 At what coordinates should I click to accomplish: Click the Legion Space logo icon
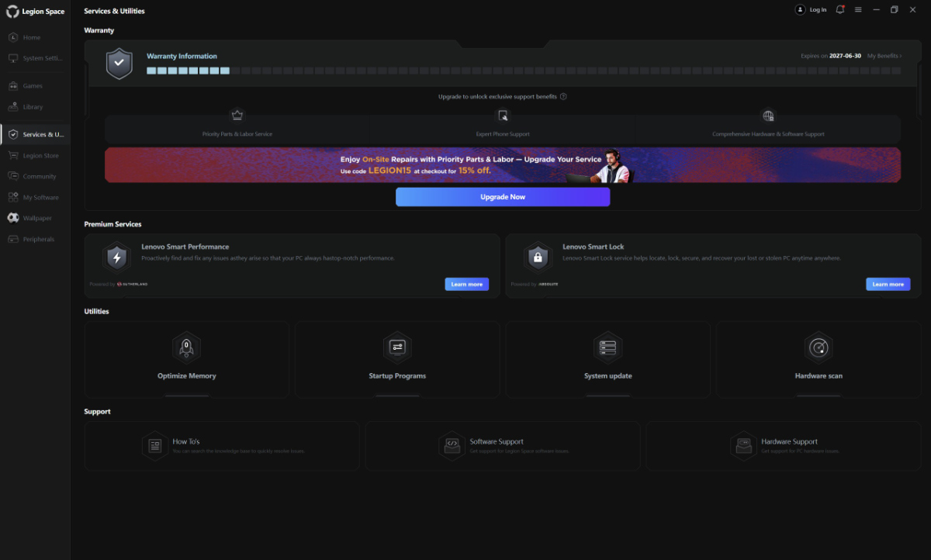point(12,12)
